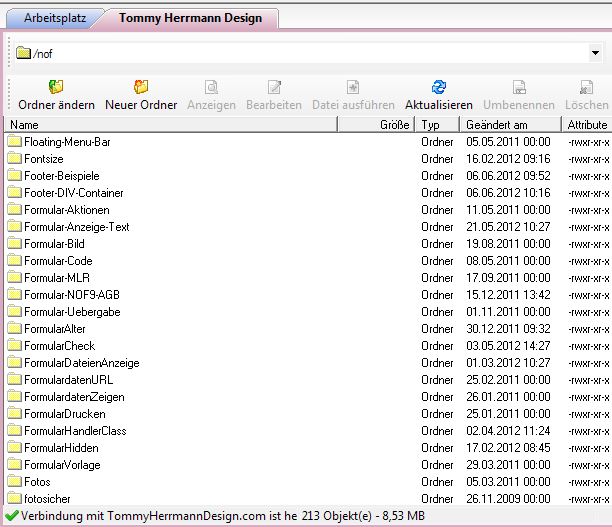Image resolution: width=612 pixels, height=527 pixels.
Task: Click the Aktualisieren refresh icon
Action: tap(438, 88)
